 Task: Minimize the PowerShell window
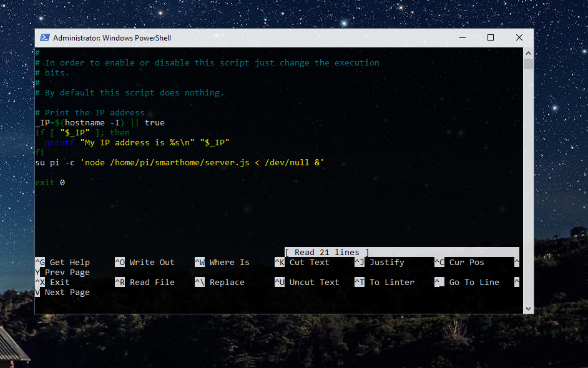462,38
